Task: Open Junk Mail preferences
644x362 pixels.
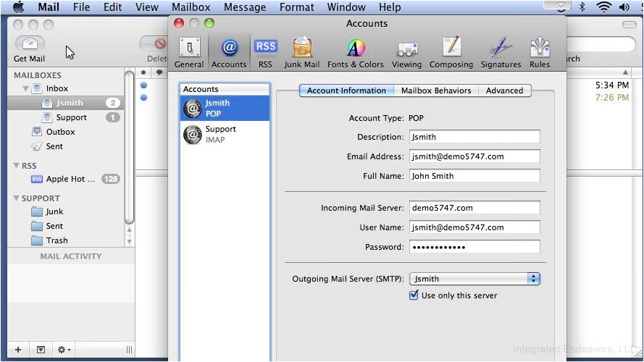Action: click(x=302, y=53)
